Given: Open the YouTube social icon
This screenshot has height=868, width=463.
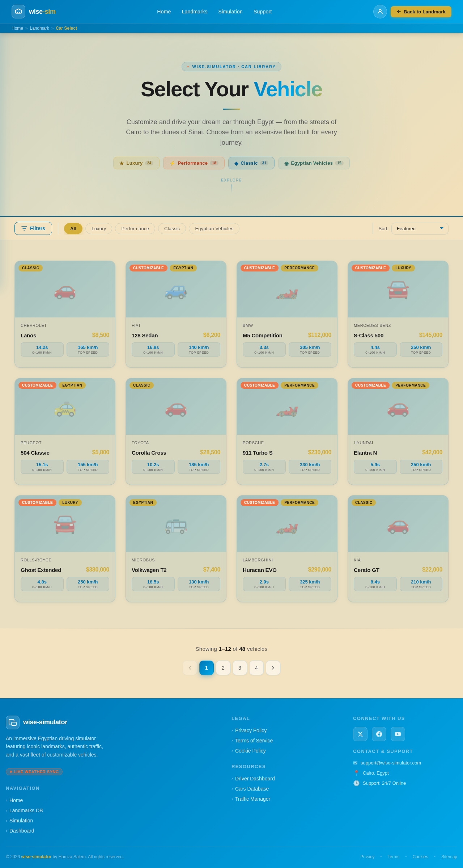Looking at the screenshot, I should point(398,734).
